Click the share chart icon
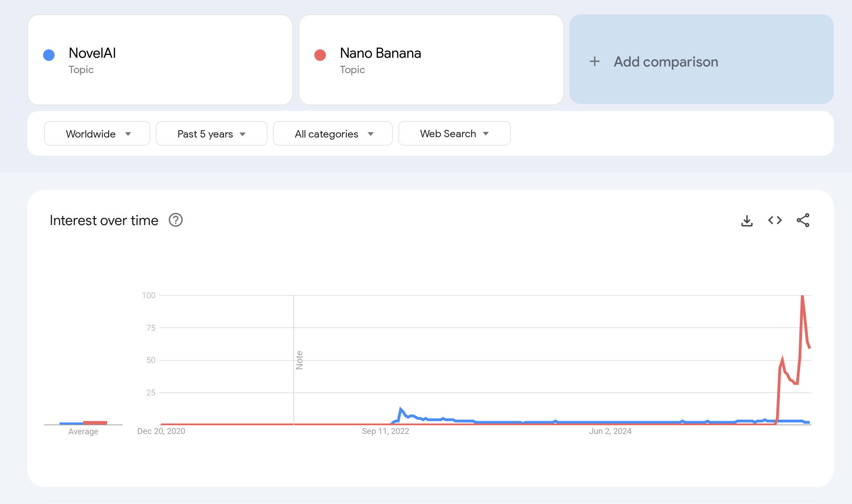 803,220
